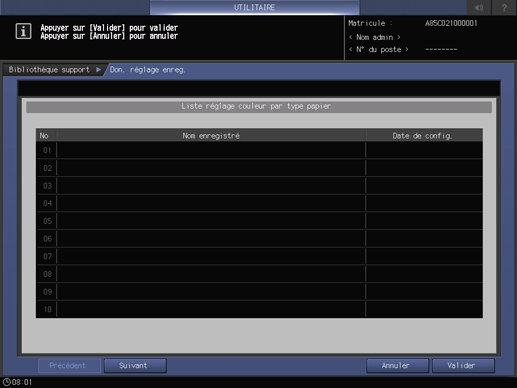Confirm with the Valider button
Image resolution: width=517 pixels, height=388 pixels.
click(463, 366)
